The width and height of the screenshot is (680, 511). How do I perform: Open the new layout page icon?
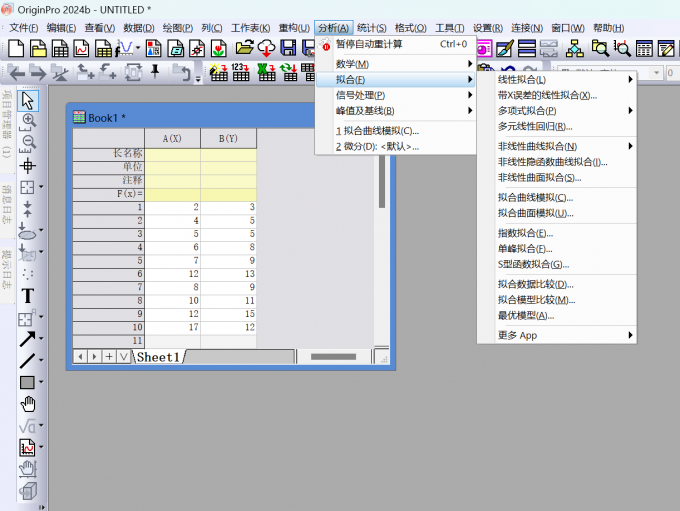pyautogui.click(x=154, y=48)
